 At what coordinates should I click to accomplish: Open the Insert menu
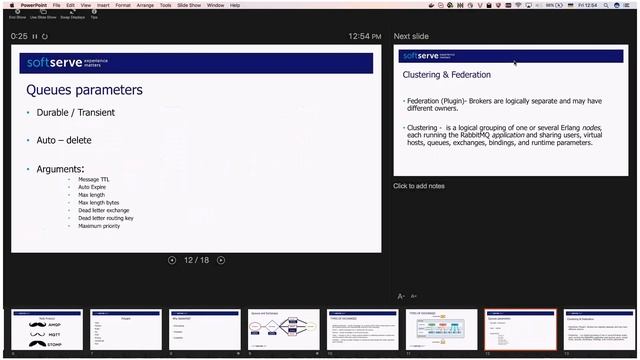coord(103,5)
